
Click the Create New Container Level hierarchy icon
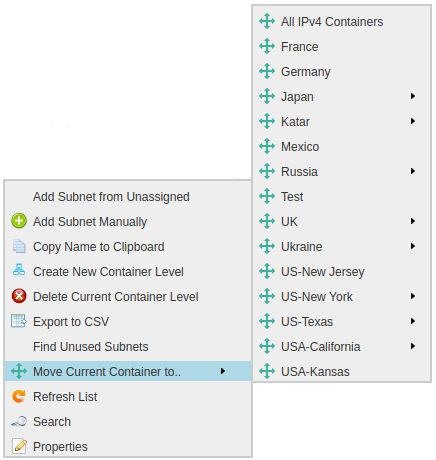pos(19,270)
